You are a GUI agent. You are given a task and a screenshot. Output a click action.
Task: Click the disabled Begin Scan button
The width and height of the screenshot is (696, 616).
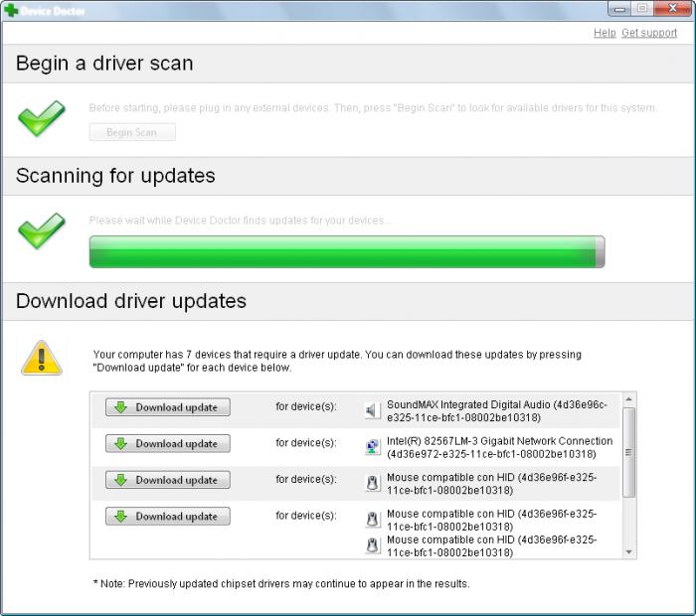click(x=132, y=132)
